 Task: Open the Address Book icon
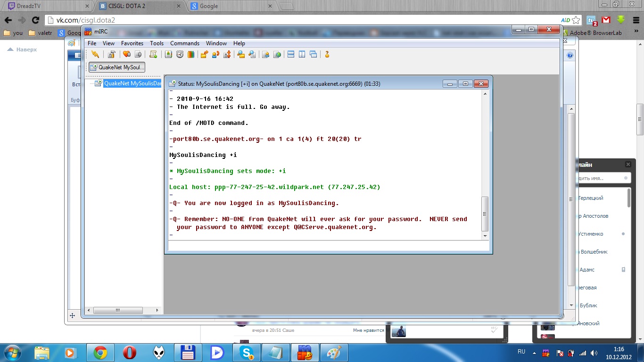pyautogui.click(x=168, y=54)
